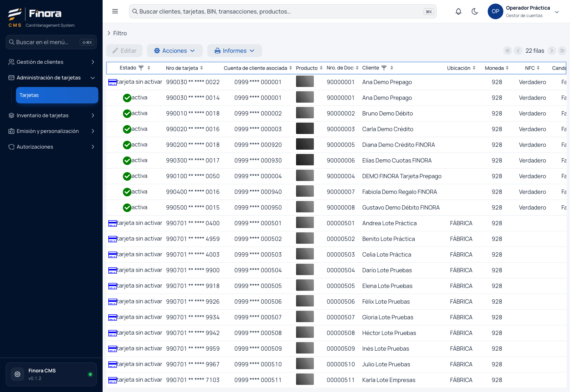Select Bruno Demo Débito client cell
570x392 pixels.
[x=388, y=113]
